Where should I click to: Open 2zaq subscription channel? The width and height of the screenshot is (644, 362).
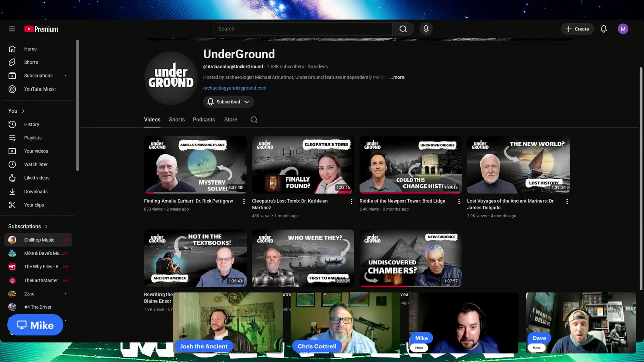(x=38, y=294)
